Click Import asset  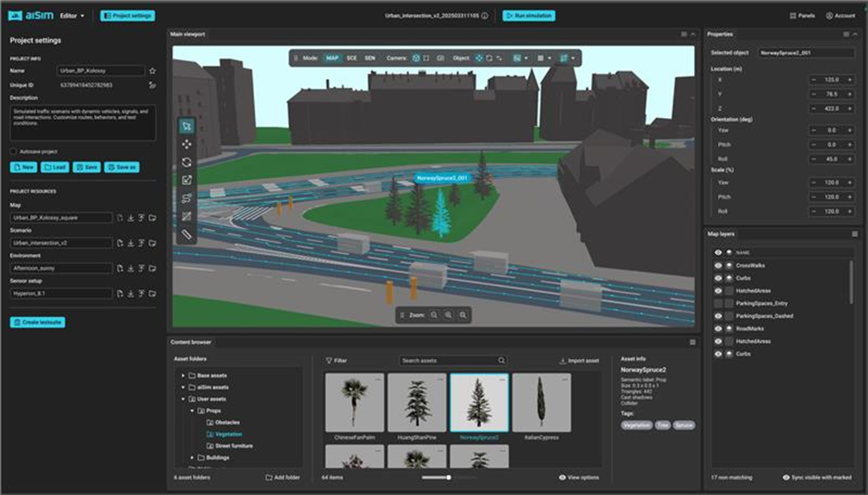579,361
